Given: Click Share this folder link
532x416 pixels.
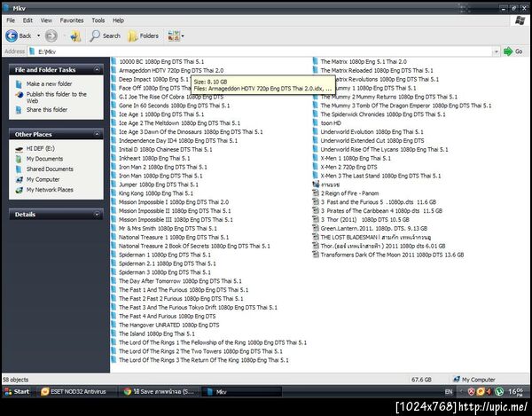Looking at the screenshot, I should (47, 110).
